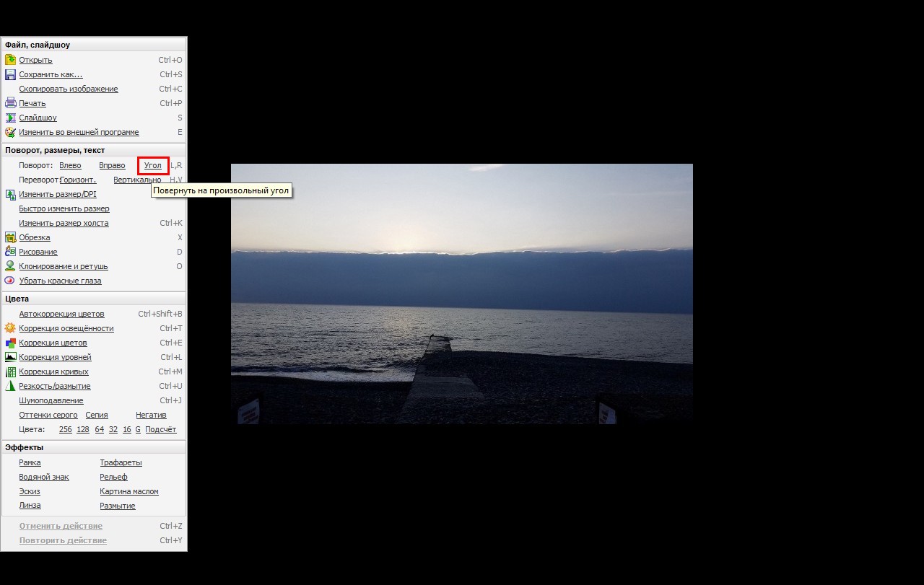
Task: Click the external editor palette icon
Action: point(10,132)
